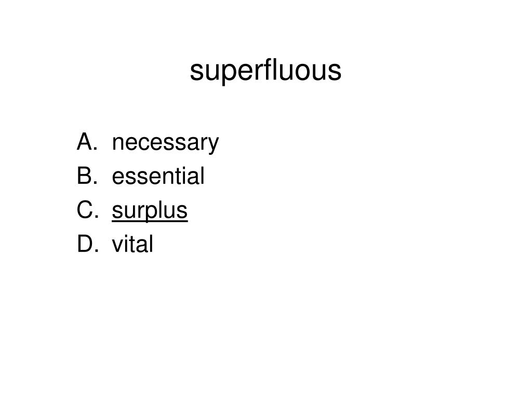Pick the answer word 'vital'
Viewport: 532px width, 399px height.
[x=132, y=244]
